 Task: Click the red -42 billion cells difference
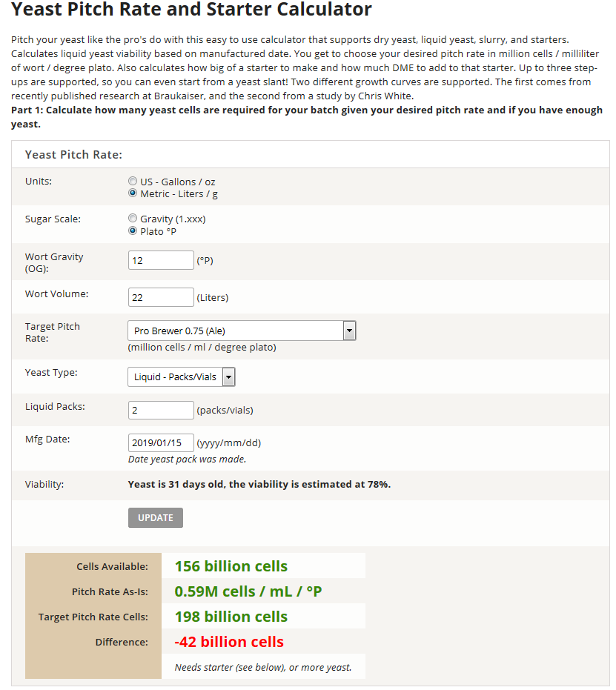[229, 642]
